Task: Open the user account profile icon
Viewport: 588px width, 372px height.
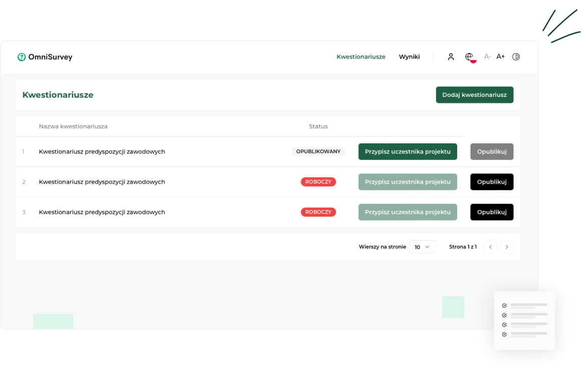Action: (x=451, y=57)
